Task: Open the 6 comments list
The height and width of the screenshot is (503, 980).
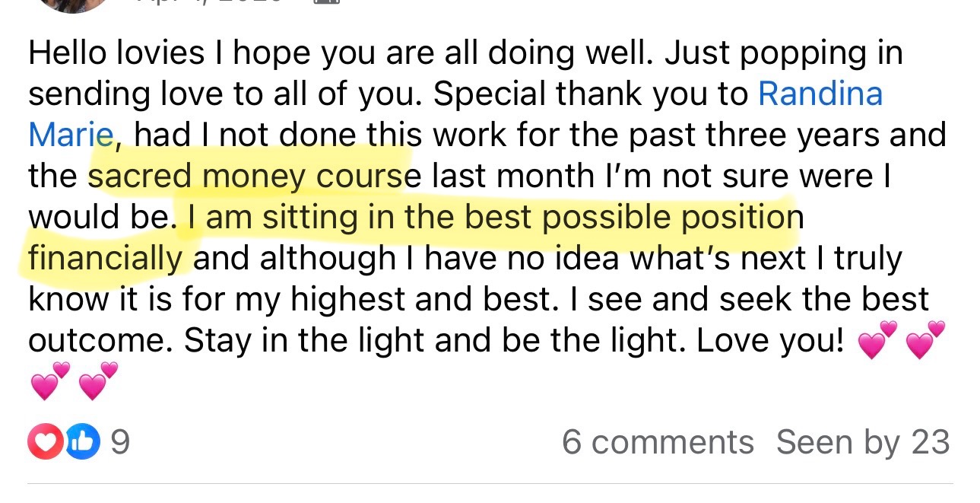Action: click(x=658, y=442)
